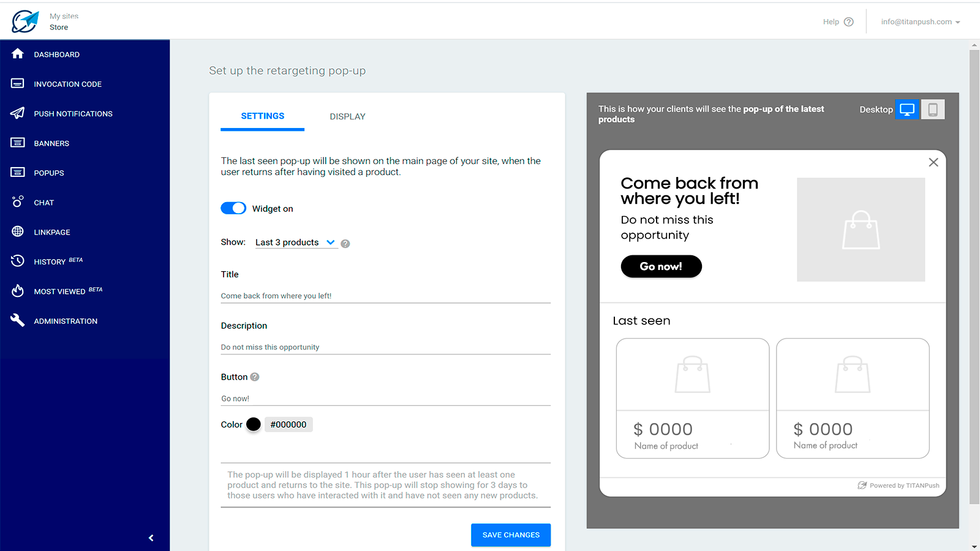This screenshot has width=980, height=551.
Task: Open Linkpage globe icon
Action: pyautogui.click(x=18, y=231)
